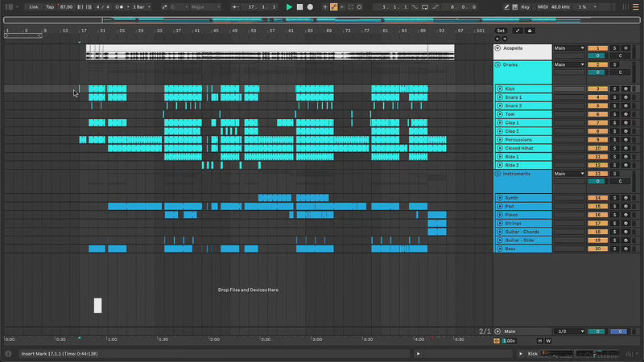Open the Main track 1/2 output dropdown
The width and height of the screenshot is (644, 362).
point(568,331)
